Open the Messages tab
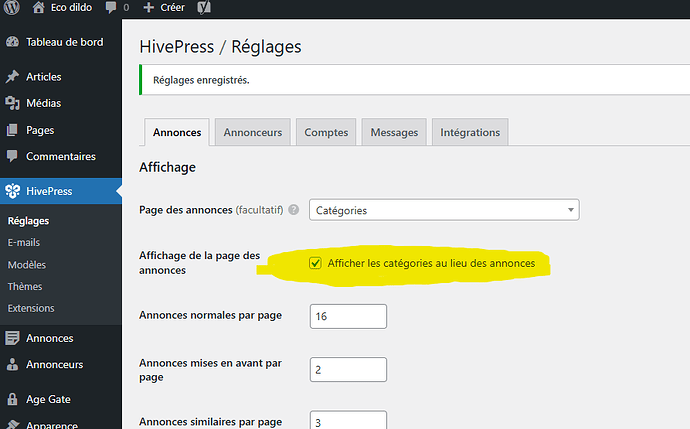This screenshot has height=429, width=690. coord(394,132)
